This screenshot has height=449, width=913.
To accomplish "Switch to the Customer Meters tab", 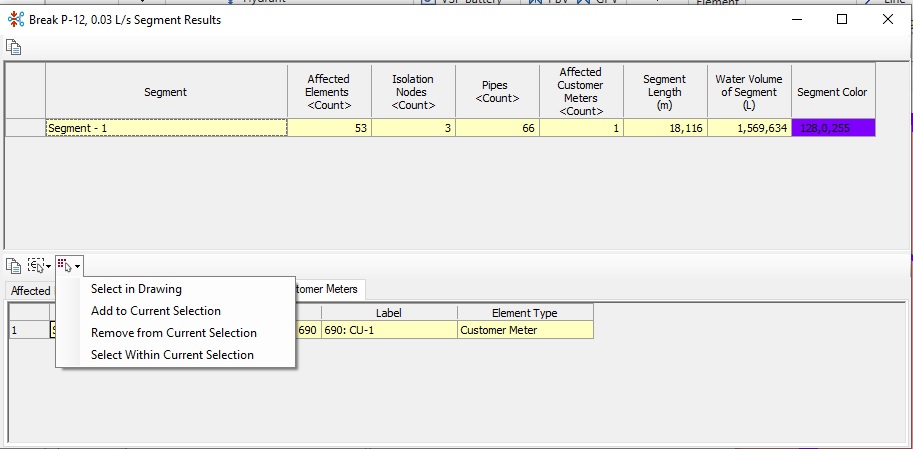I will click(330, 289).
